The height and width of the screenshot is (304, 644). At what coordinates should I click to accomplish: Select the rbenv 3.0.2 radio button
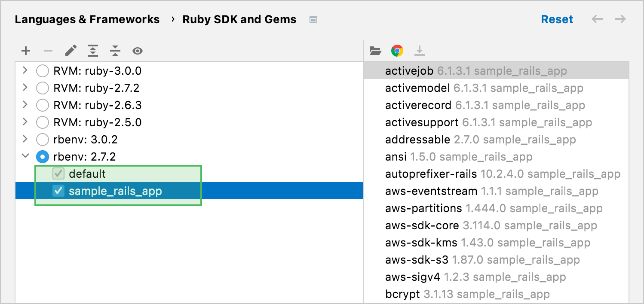point(43,139)
